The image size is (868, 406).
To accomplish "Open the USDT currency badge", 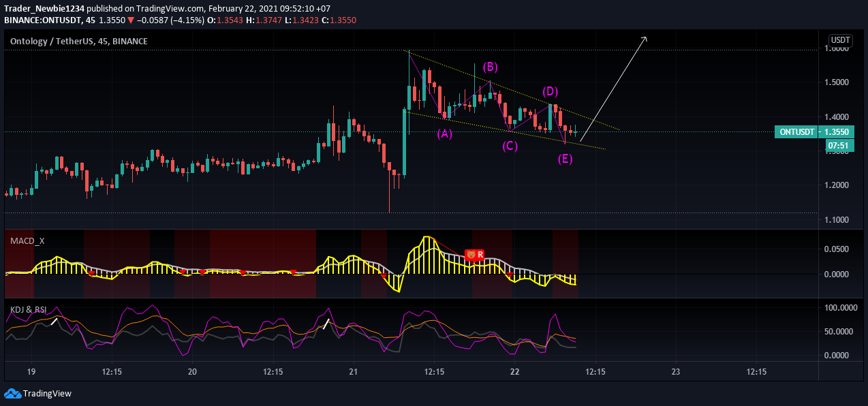I will 840,40.
